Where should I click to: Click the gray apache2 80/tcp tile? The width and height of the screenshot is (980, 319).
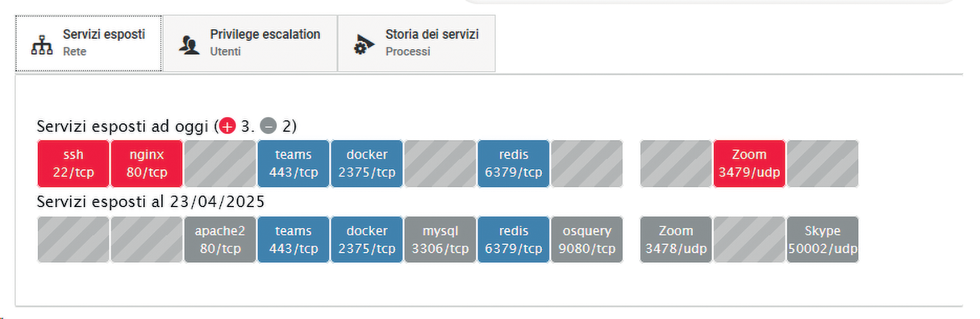tap(220, 239)
